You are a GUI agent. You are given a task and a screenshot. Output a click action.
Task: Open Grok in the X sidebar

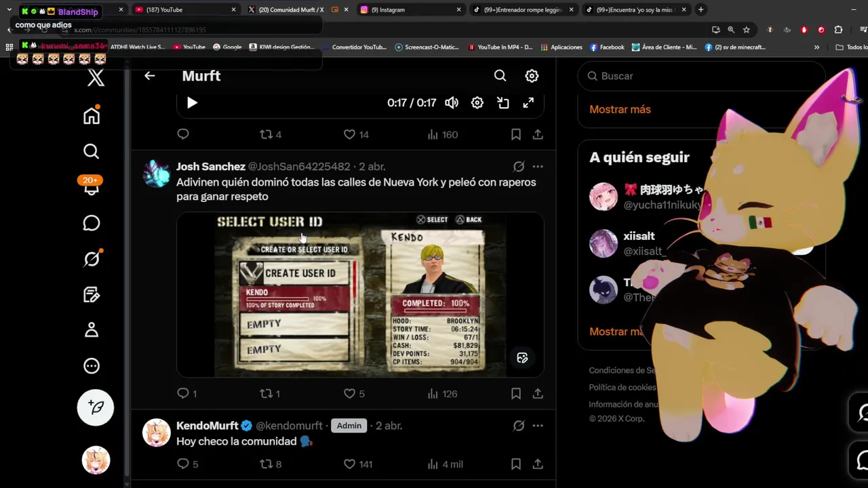92,258
